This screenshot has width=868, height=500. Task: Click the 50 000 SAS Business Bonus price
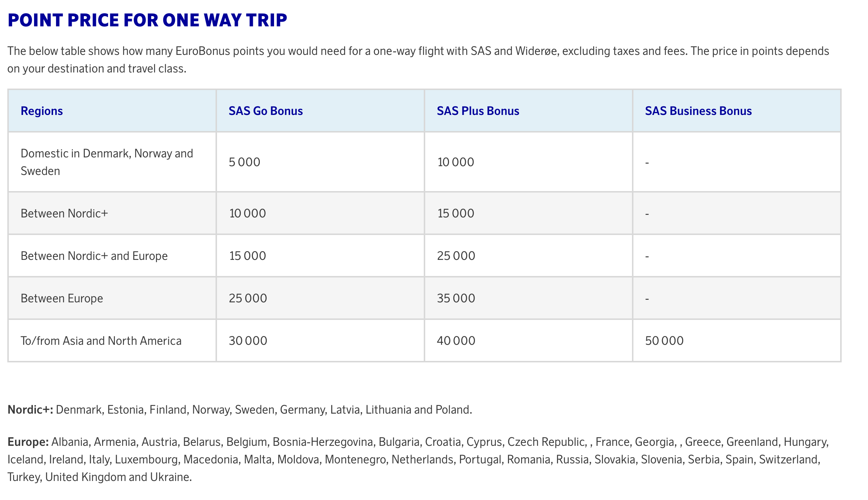click(664, 341)
